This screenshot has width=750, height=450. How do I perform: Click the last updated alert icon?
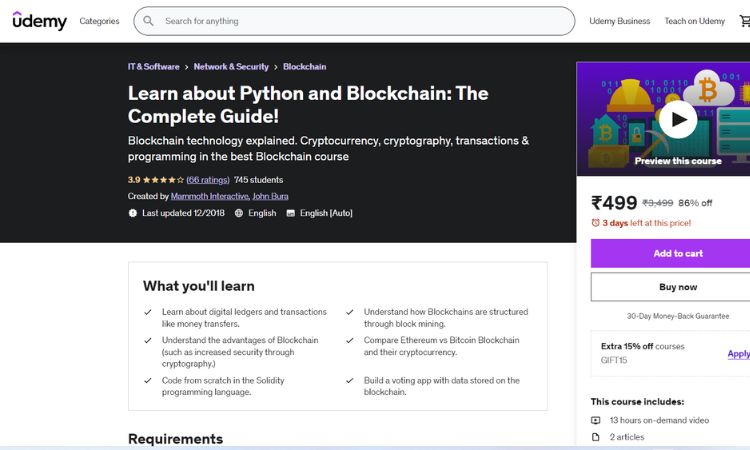(x=132, y=213)
